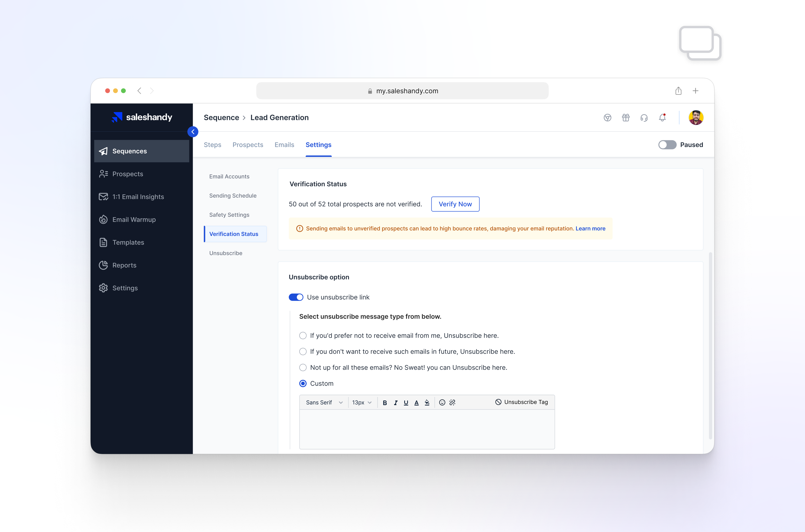Toggle off the Use unsubscribe link switch
805x532 pixels.
[x=296, y=297]
